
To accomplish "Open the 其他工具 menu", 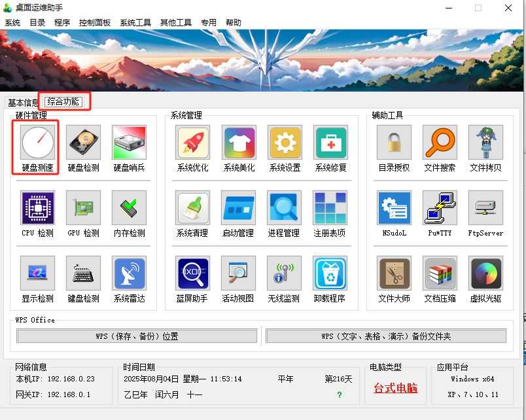I will pos(176,23).
